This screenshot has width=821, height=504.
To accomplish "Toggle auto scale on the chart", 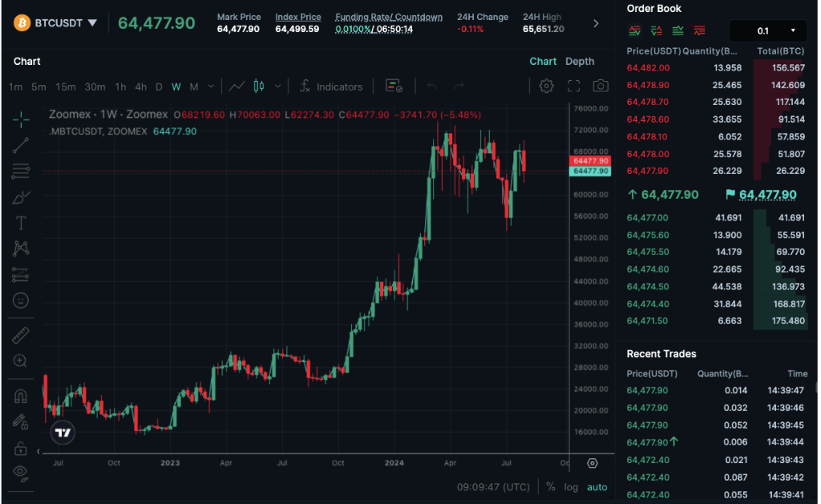I will [597, 487].
